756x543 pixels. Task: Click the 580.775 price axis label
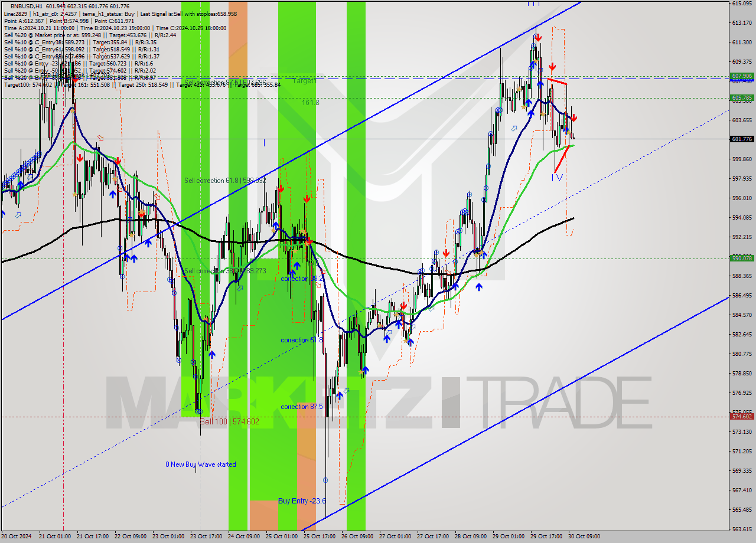pos(741,354)
